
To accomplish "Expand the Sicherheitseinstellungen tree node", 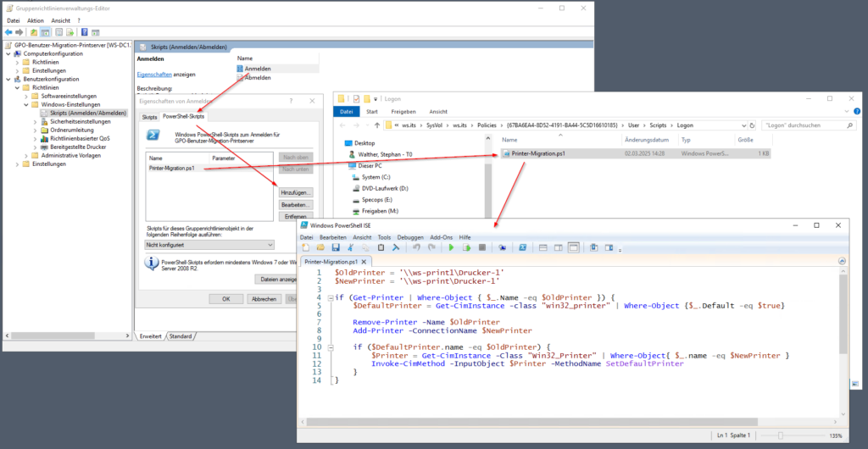I will click(35, 122).
